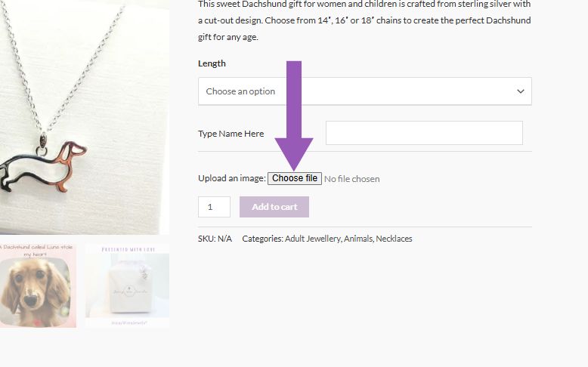Open the Adult Jewellery category link

(313, 239)
